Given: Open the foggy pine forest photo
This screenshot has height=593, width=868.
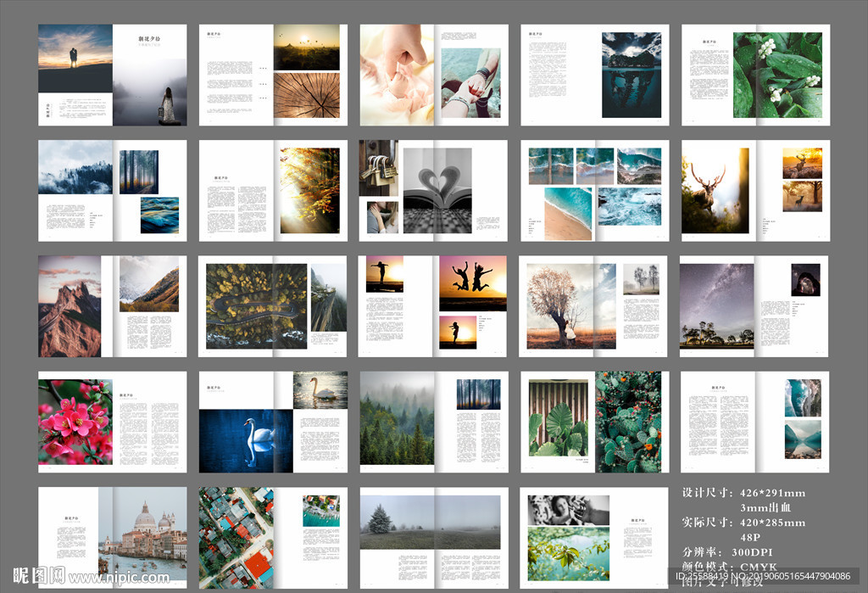Looking at the screenshot, I should click(397, 418).
